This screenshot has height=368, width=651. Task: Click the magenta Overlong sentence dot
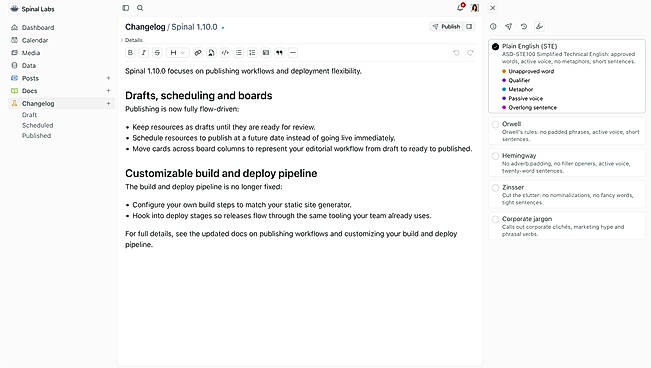504,108
